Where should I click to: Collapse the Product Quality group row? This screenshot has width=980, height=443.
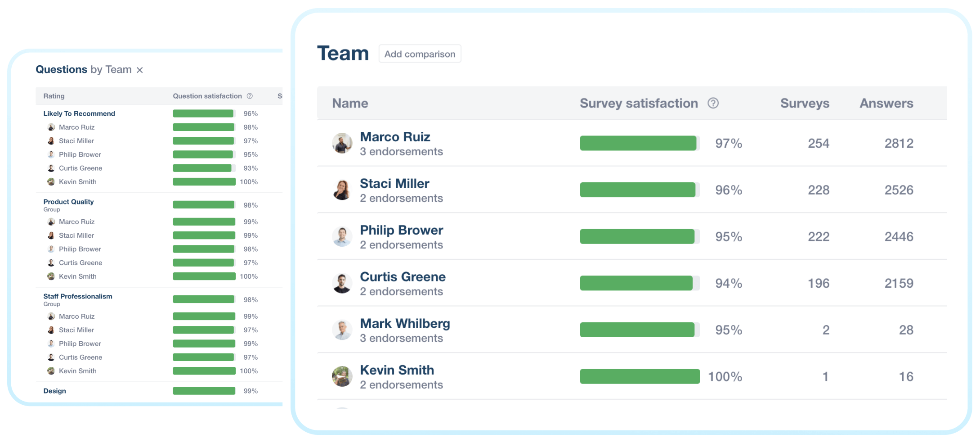68,202
